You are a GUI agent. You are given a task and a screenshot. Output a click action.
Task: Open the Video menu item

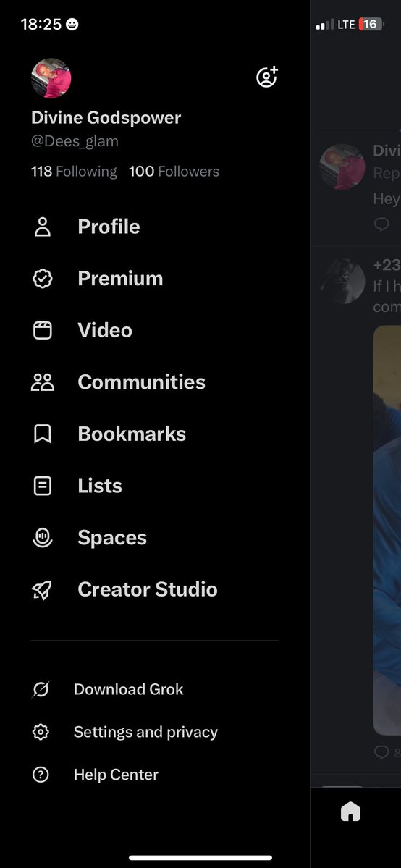(x=105, y=330)
